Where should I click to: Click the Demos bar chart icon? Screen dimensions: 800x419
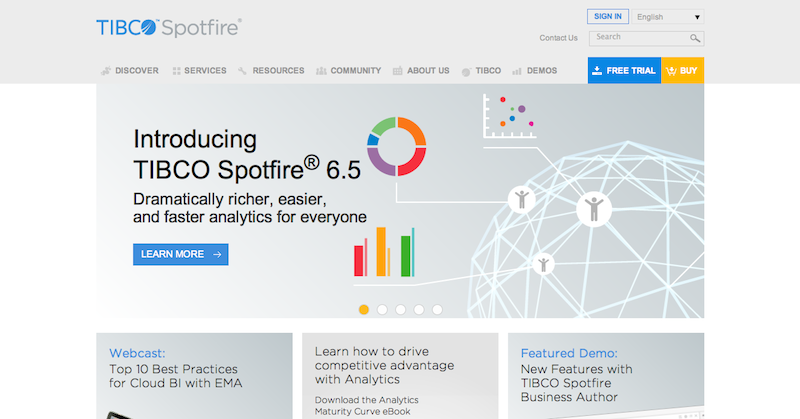pyautogui.click(x=517, y=71)
